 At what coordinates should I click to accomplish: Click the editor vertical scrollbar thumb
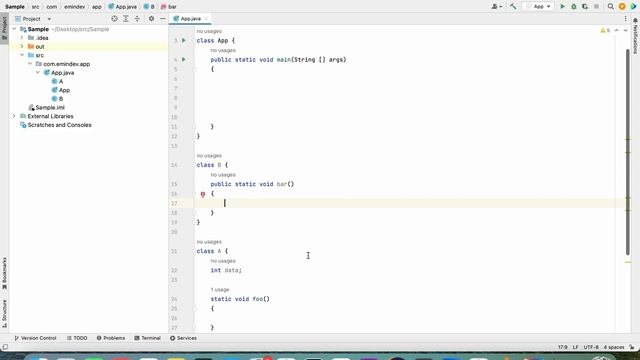(x=628, y=152)
